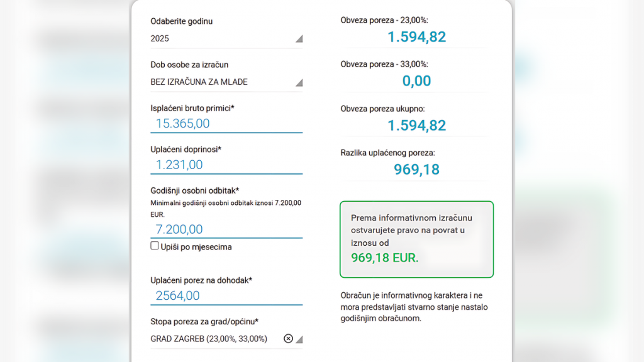The image size is (644, 362).
Task: Click the 33,00% tax obligation value 0,00
Action: pyautogui.click(x=416, y=81)
